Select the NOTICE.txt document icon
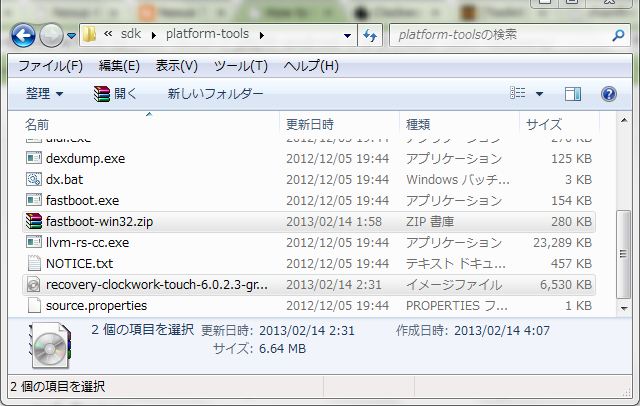 (x=34, y=263)
